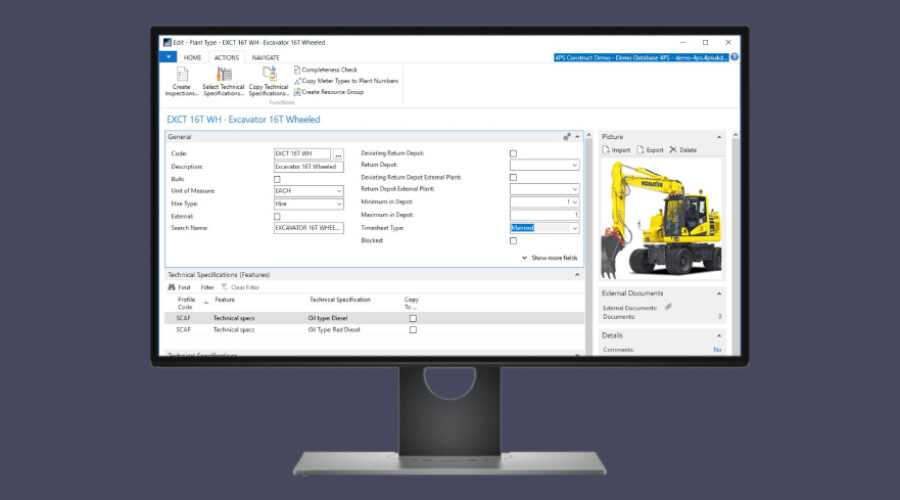Tick the Deviating Return Depot checkbox
900x500 pixels.
tap(514, 153)
